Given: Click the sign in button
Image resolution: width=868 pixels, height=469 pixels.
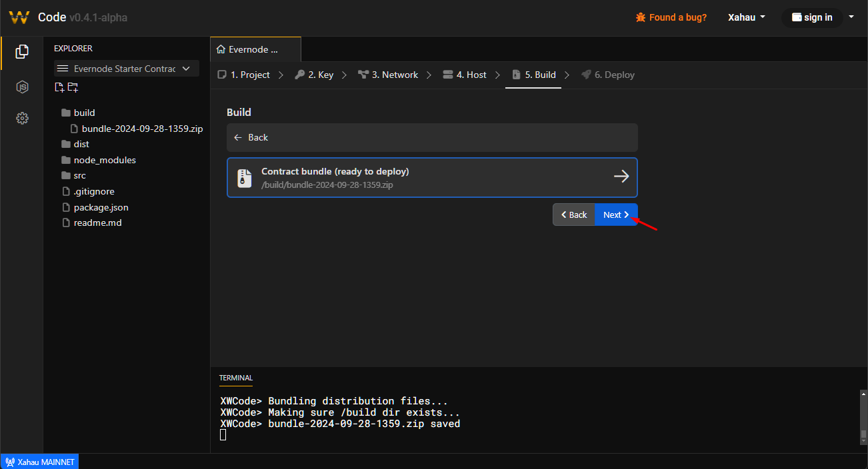Looking at the screenshot, I should [812, 17].
